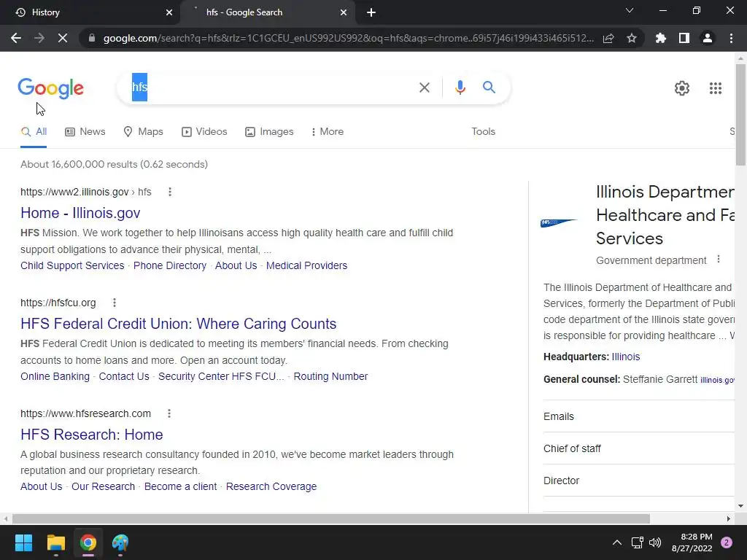Screen dimensions: 747x560
Task: Click the vertical scrollbar down arrow
Action: point(741,506)
